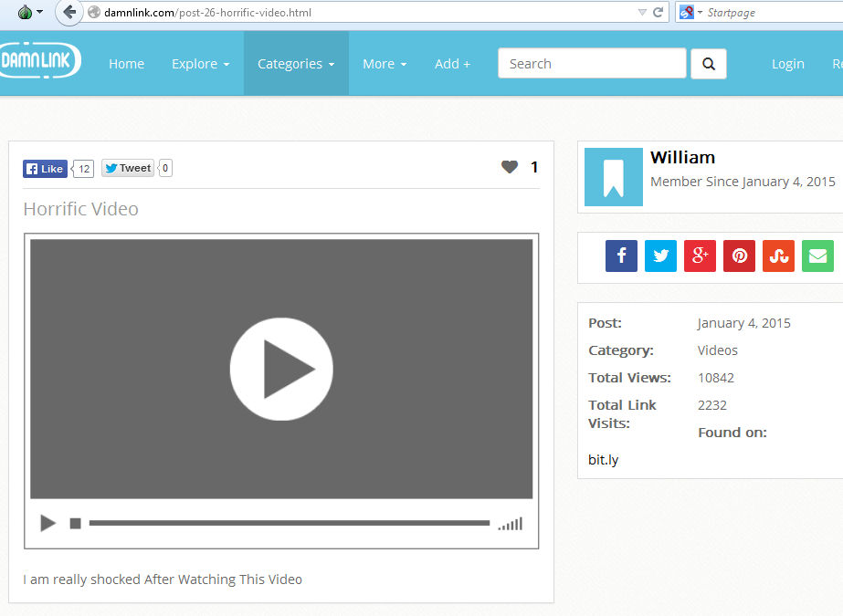Expand the Explore dropdown menu
The width and height of the screenshot is (843, 616).
200,64
